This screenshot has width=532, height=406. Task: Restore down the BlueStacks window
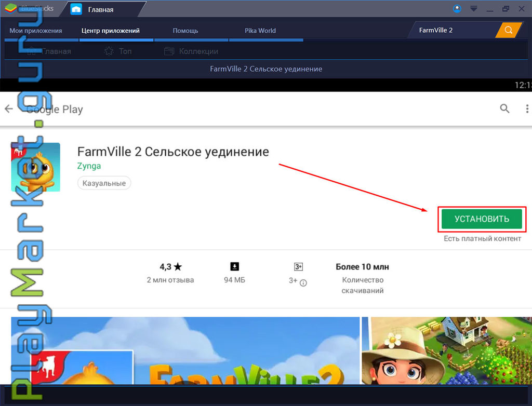point(506,9)
